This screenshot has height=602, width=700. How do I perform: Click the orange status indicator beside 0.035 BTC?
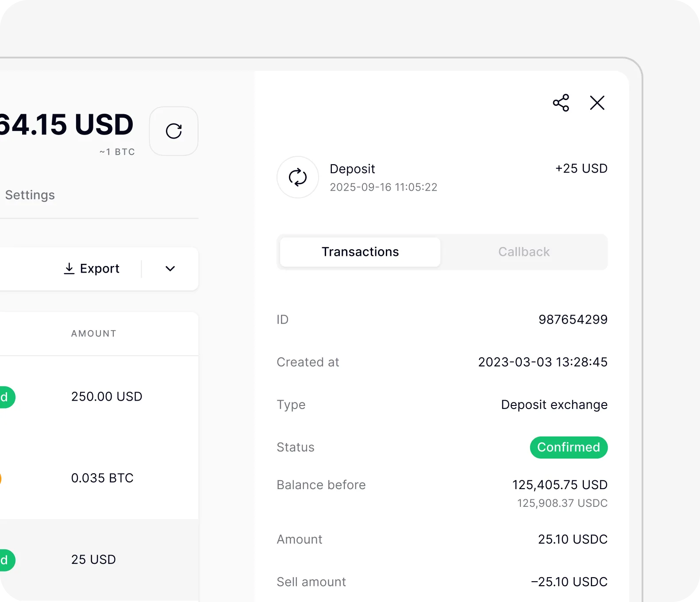[1, 479]
